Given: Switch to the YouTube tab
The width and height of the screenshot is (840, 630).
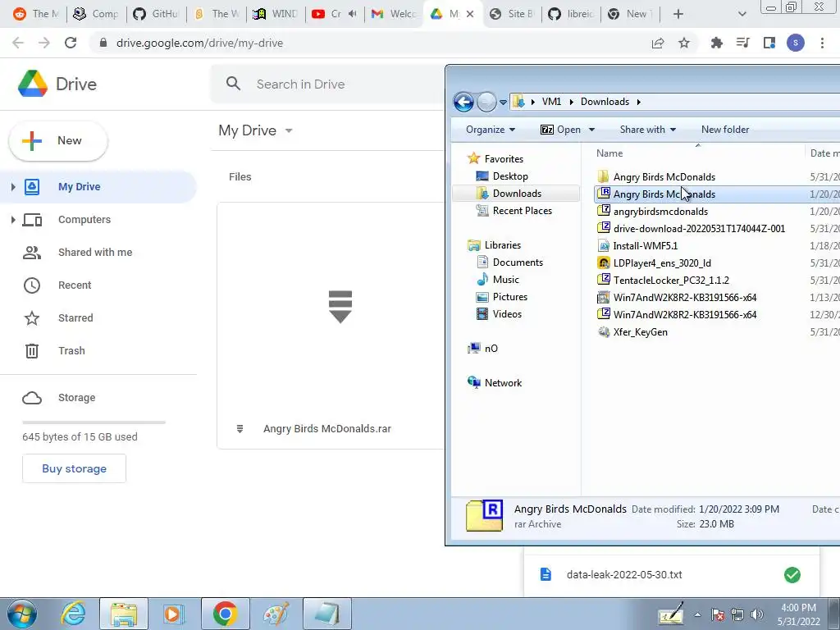Looking at the screenshot, I should click(x=334, y=14).
